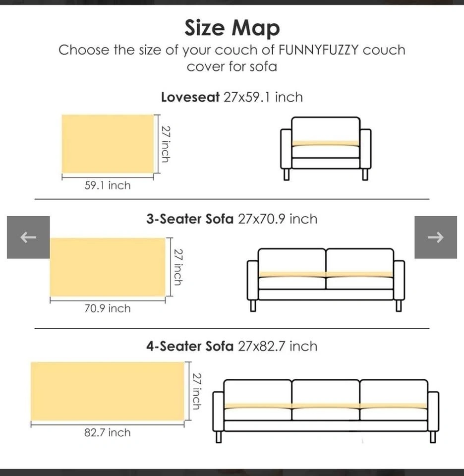Click the "cover for sofa" subtitle line
The width and height of the screenshot is (464, 476).
[x=232, y=66]
